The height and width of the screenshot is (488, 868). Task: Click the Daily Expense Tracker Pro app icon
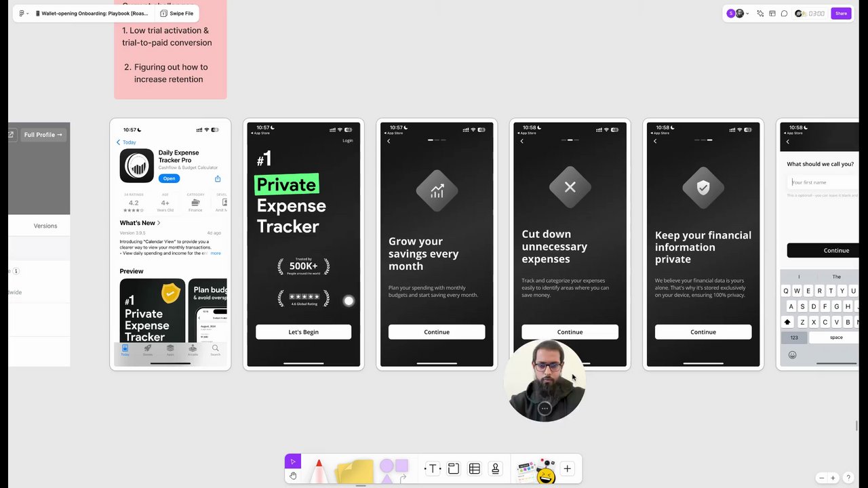click(x=137, y=166)
